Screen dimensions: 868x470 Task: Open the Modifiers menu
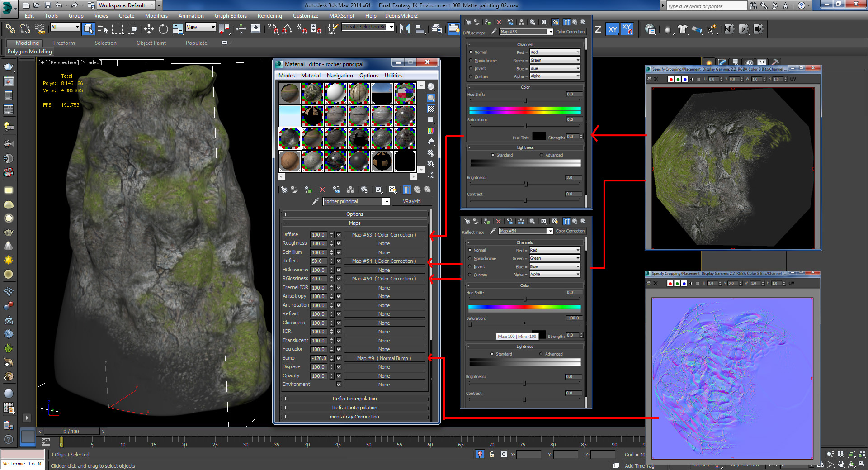pos(156,16)
